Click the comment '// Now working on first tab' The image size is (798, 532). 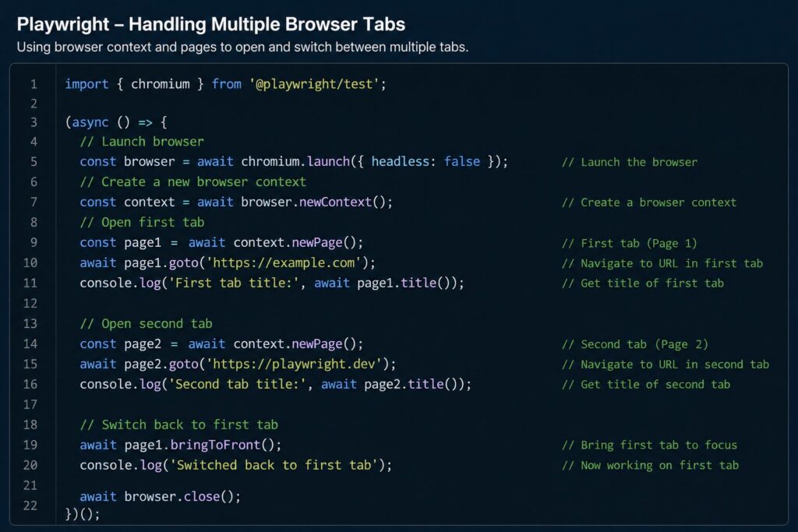click(x=650, y=465)
